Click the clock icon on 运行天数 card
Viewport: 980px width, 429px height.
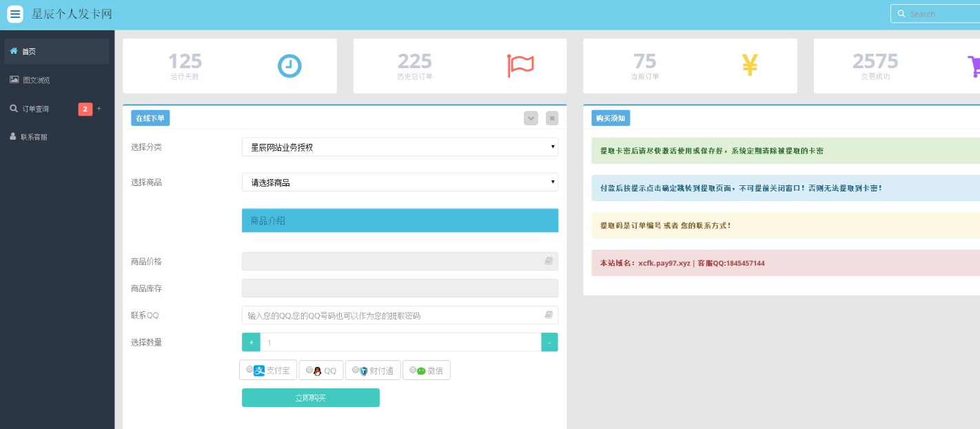(x=289, y=65)
